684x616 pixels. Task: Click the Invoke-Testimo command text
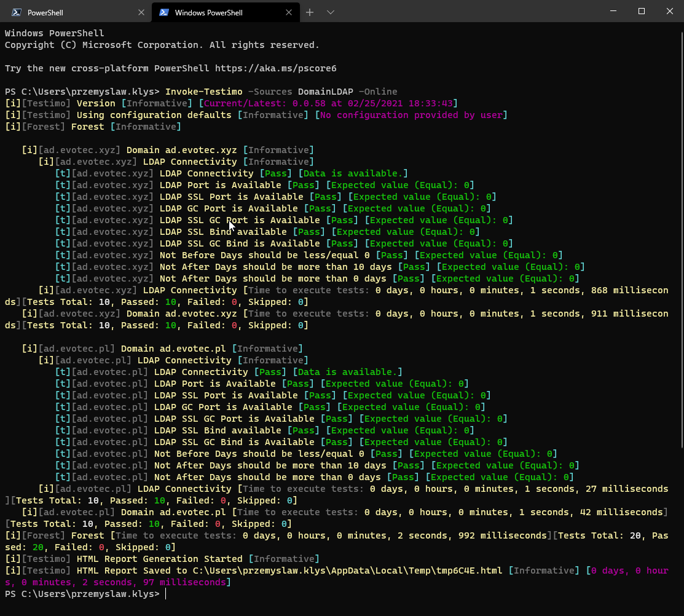204,92
